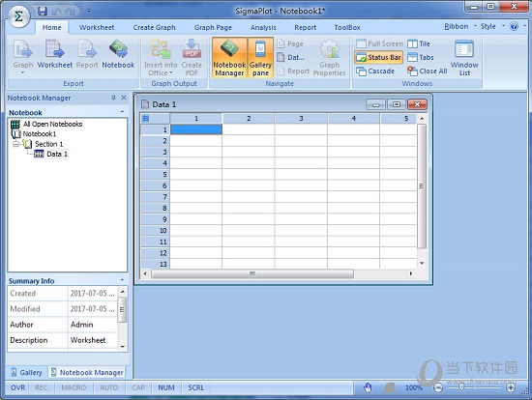Image resolution: width=532 pixels, height=400 pixels.
Task: Click cell in row 1 column 1
Action: [x=196, y=129]
